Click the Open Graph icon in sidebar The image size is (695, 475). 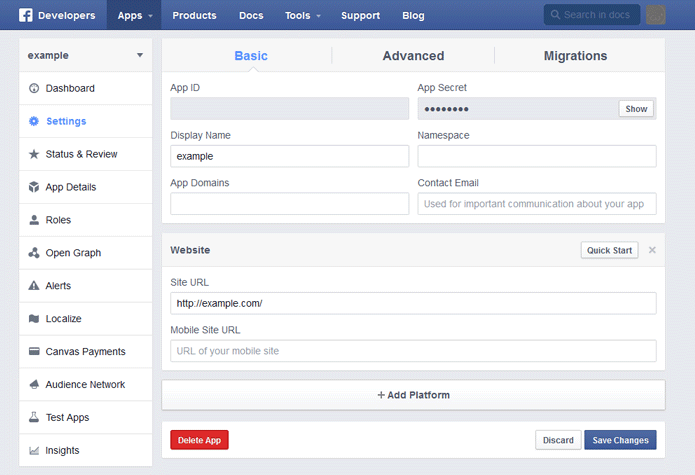[x=34, y=253]
